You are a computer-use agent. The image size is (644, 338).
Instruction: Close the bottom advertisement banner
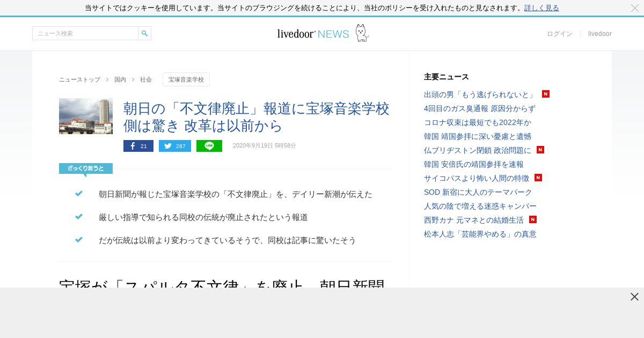click(x=634, y=297)
